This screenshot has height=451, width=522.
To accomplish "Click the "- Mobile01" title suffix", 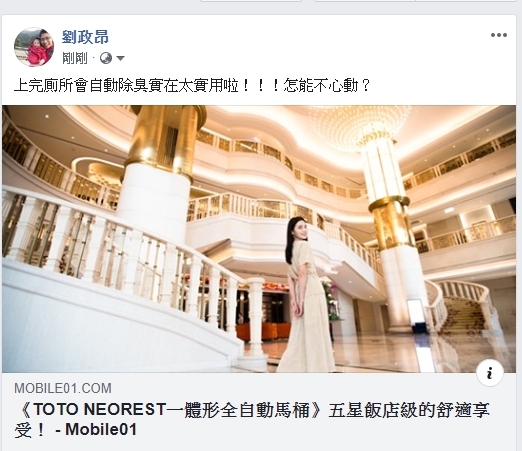I will point(96,430).
